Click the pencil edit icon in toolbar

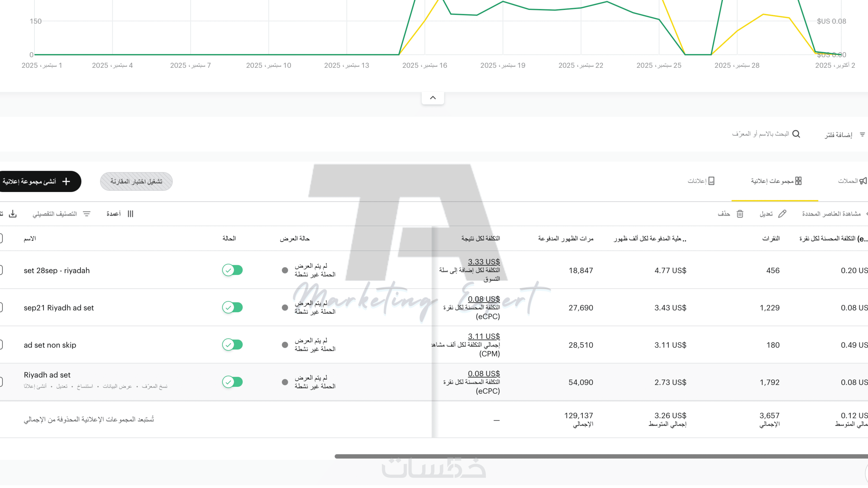coord(782,214)
